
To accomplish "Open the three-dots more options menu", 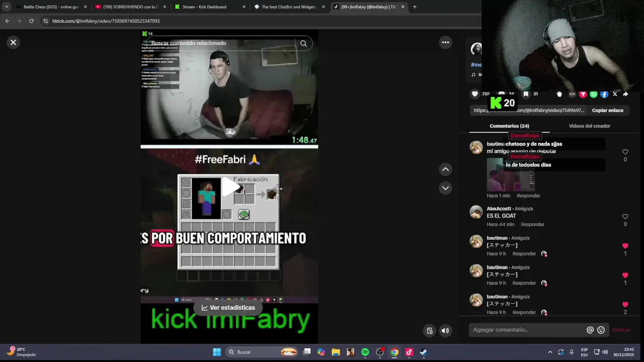I will (445, 42).
